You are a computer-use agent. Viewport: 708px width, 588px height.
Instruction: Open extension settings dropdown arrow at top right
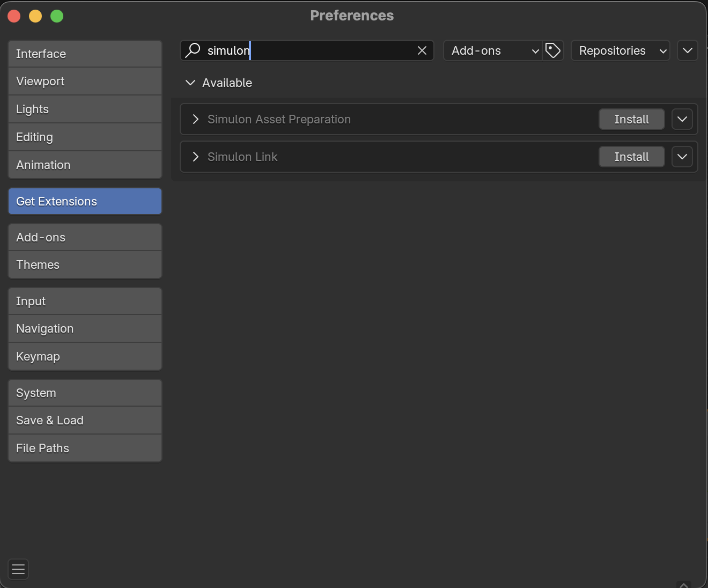pyautogui.click(x=687, y=50)
